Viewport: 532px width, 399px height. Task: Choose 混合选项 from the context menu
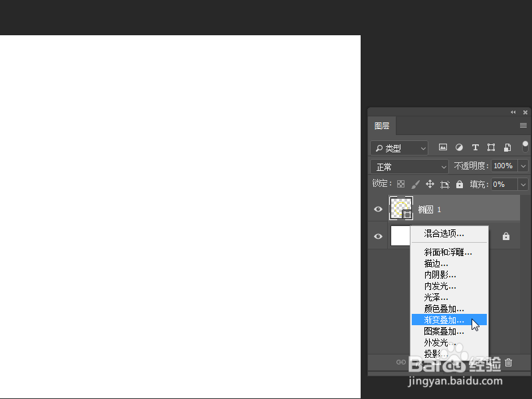449,233
